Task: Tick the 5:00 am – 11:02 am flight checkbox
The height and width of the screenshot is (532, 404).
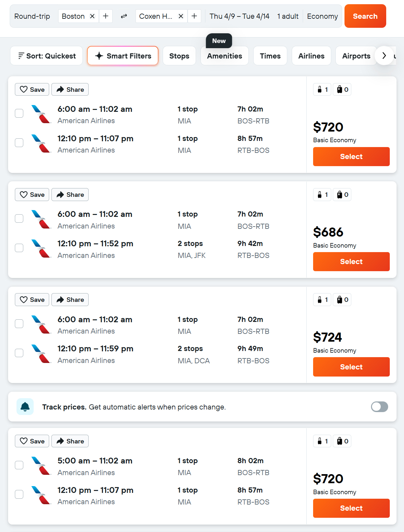Action: pos(19,465)
